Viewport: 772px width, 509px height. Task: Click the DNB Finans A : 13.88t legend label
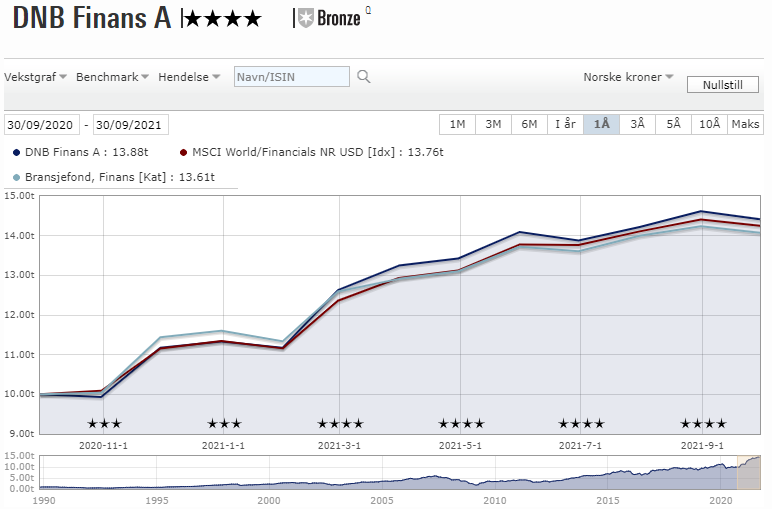87,152
